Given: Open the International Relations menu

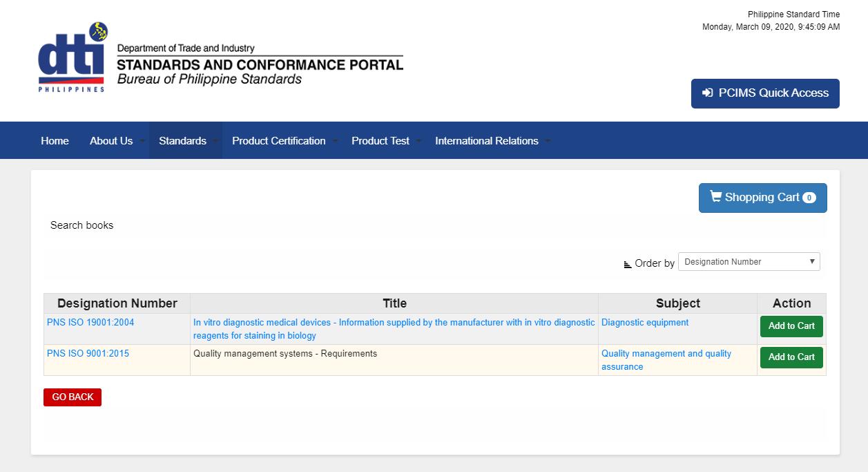Looking at the screenshot, I should click(487, 141).
